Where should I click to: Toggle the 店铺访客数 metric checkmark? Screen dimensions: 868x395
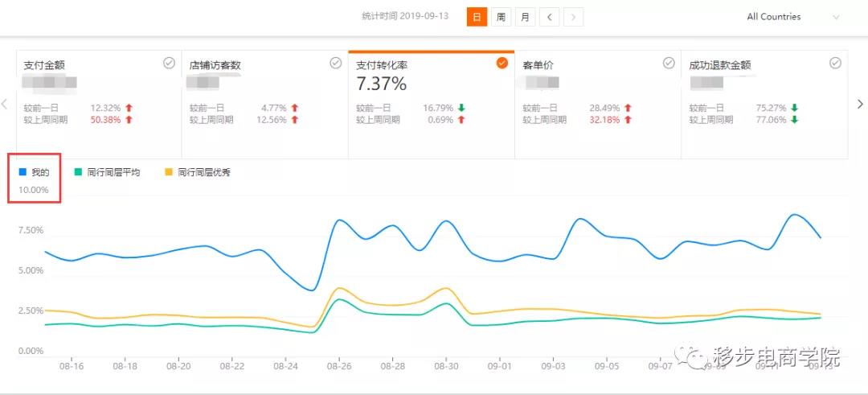[336, 63]
